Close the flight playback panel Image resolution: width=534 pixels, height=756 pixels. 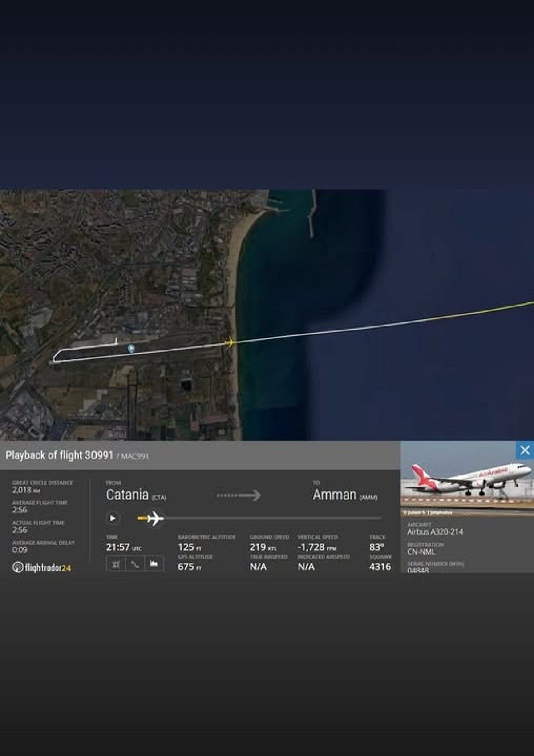(x=525, y=450)
